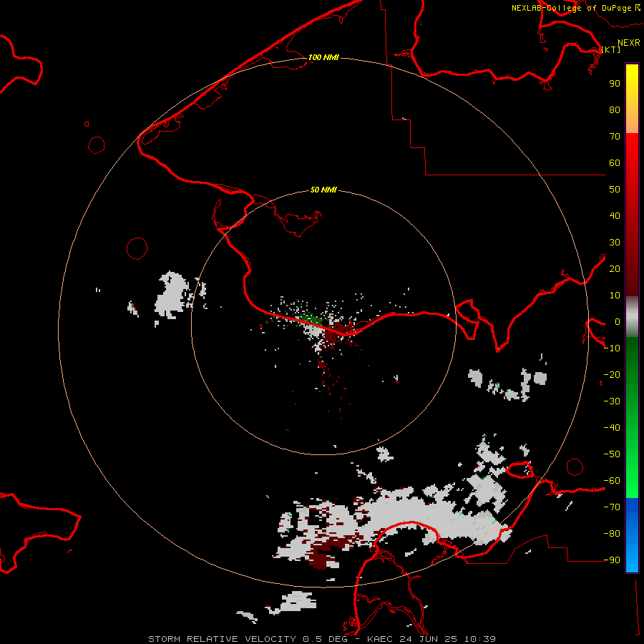Screen dimensions: 644x644
Task: Click the 'NEXLAB-College of DuPage' credit text
Action: [x=571, y=8]
